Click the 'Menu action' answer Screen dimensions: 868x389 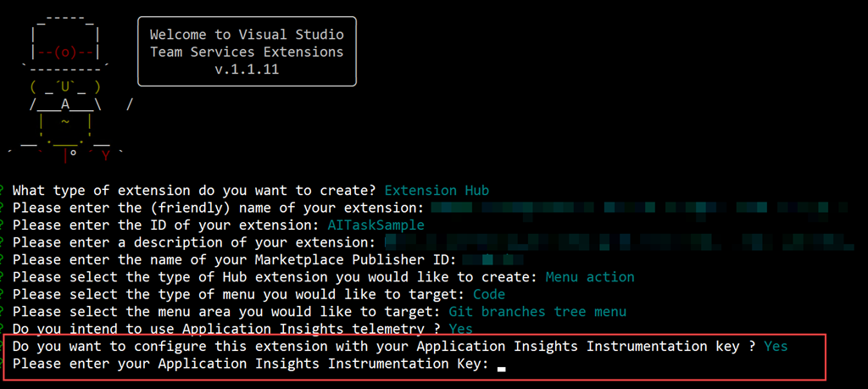click(x=589, y=277)
